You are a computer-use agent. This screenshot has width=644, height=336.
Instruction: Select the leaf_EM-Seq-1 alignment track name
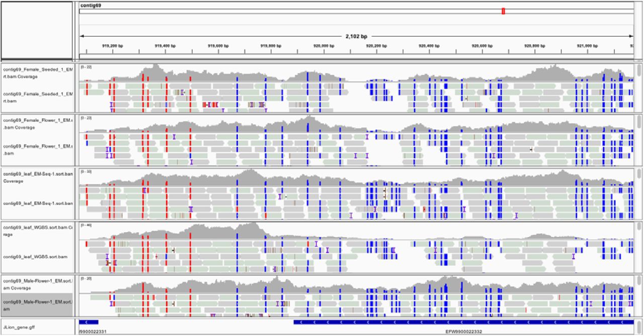(x=38, y=204)
